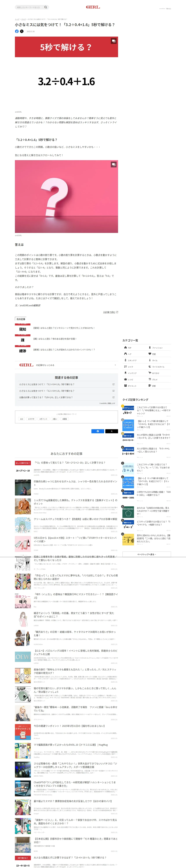The width and height of the screenshot is (186, 868).
Task: Open クイズ breadcrumb link
Action: point(24,19)
